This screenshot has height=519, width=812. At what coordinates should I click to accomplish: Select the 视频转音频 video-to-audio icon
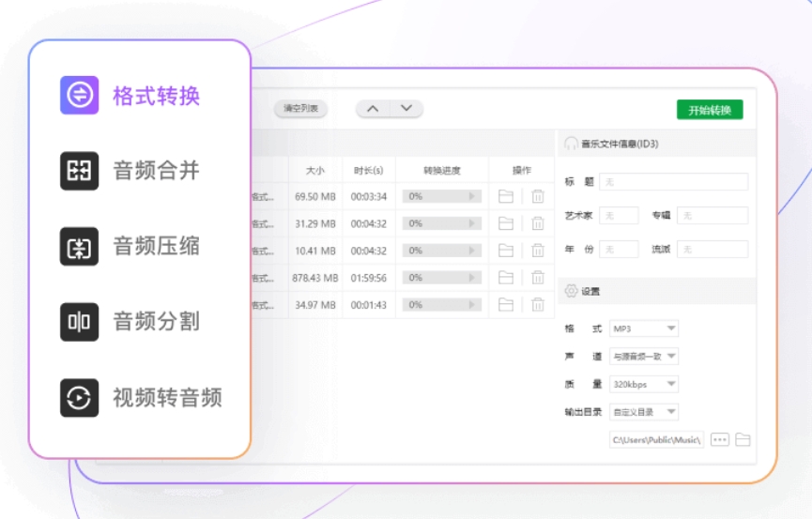[x=80, y=397]
